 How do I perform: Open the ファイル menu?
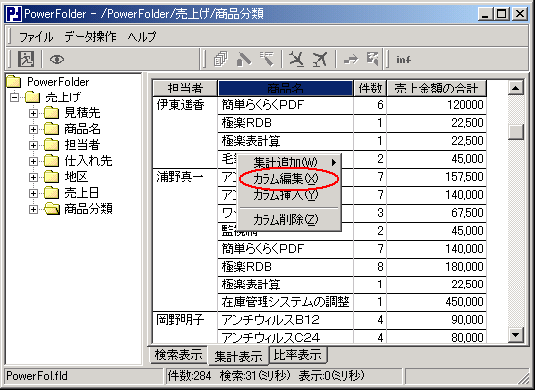[36, 37]
